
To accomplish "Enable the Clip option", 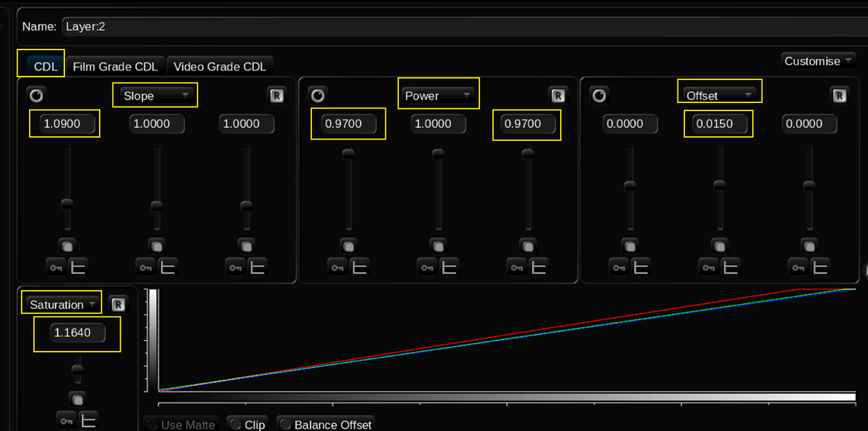I will pos(248,424).
